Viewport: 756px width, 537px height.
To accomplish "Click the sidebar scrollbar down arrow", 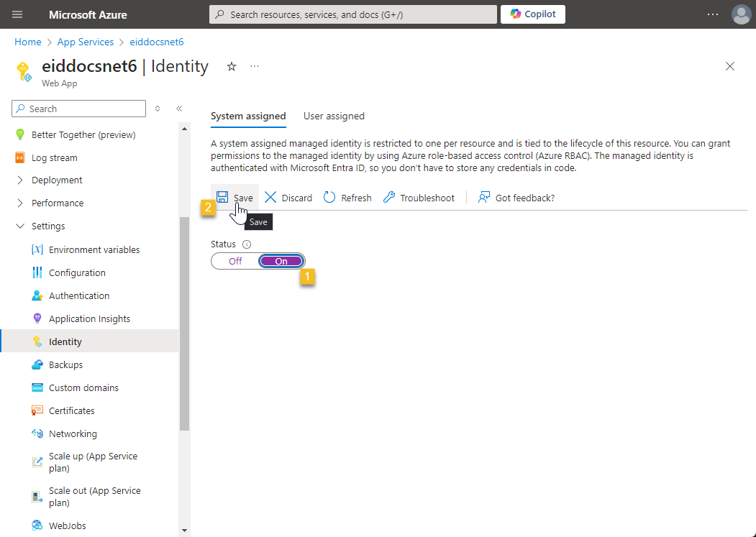I will 185,531.
